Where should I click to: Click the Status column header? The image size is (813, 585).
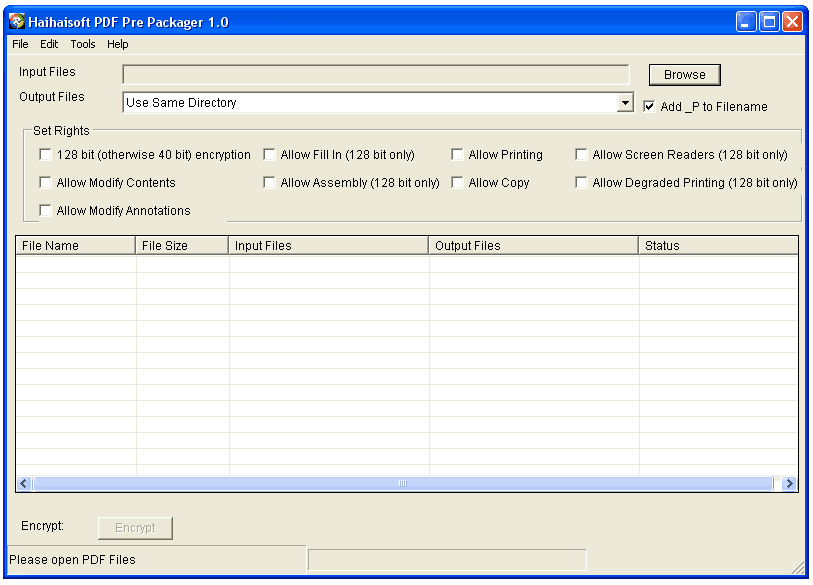tap(718, 245)
